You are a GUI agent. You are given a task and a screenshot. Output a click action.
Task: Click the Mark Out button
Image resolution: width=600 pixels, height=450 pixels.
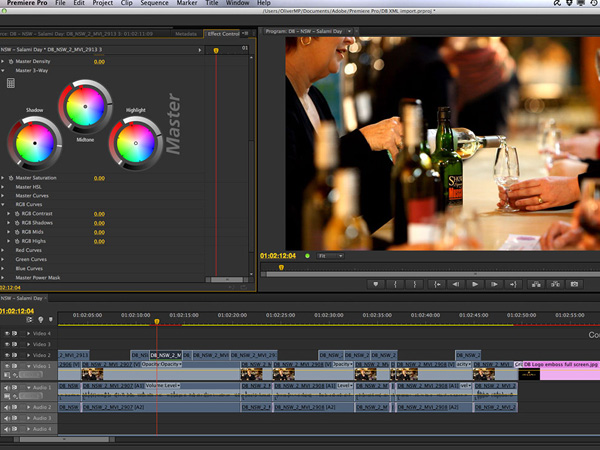click(x=414, y=284)
